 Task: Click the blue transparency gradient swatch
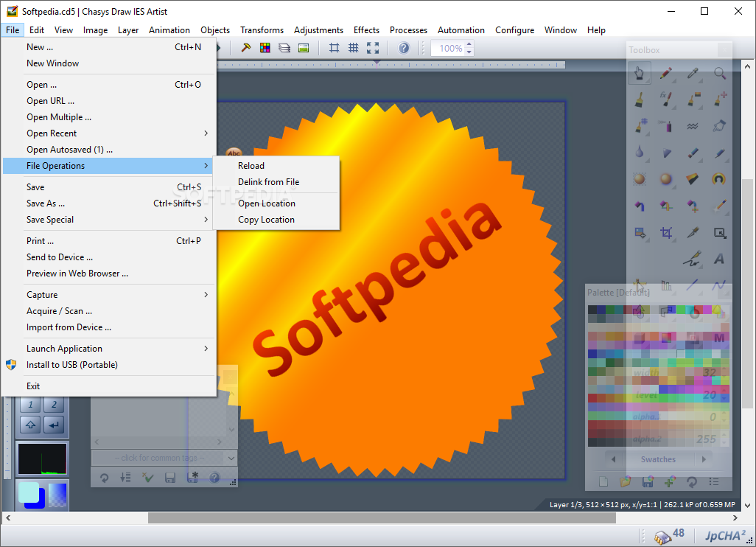[58, 495]
